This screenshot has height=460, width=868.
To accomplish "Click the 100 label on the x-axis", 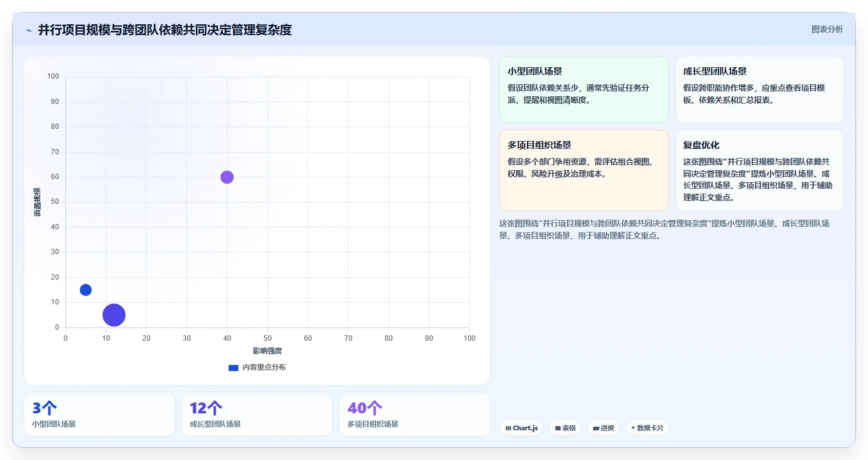I will point(469,338).
